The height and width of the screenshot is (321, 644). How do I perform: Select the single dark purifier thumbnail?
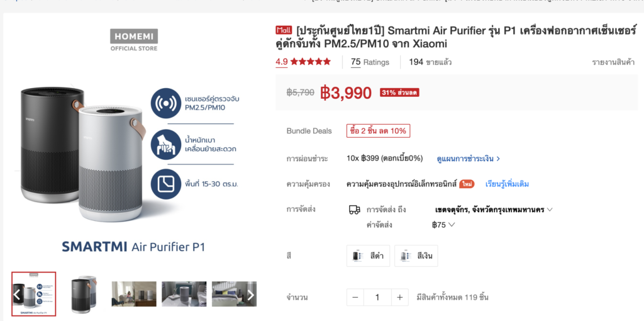84,295
